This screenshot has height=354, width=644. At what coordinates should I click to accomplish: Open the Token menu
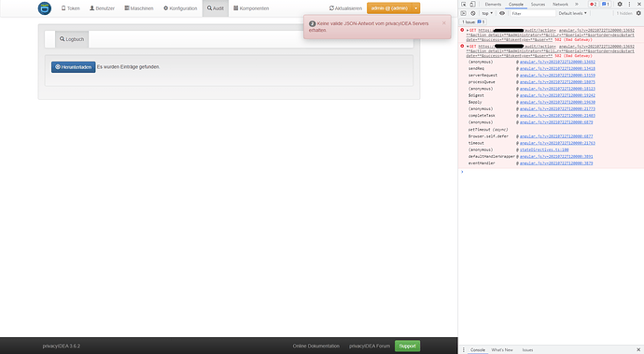pos(71,8)
